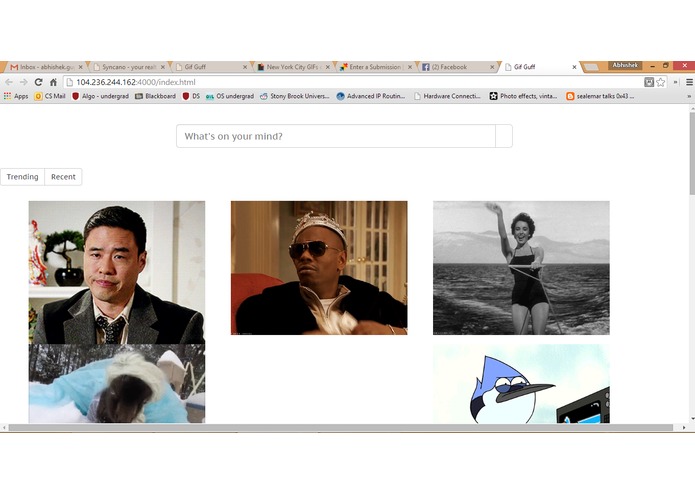Close the Syncano tab
The height and width of the screenshot is (494, 695).
click(163, 67)
